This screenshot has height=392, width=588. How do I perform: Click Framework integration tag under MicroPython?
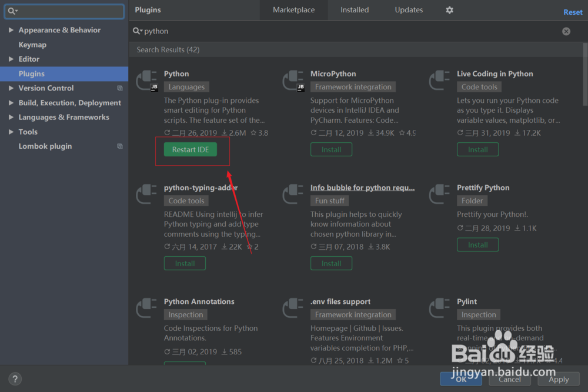[353, 87]
